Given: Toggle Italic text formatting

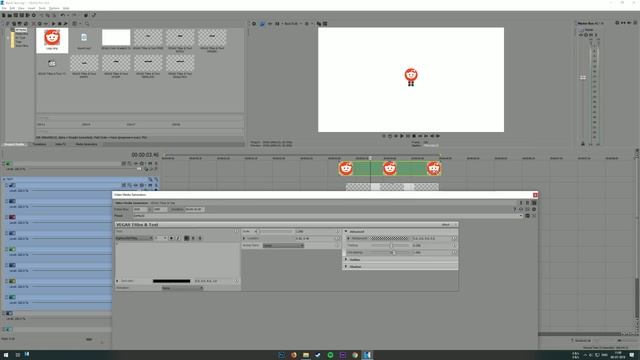Looking at the screenshot, I should pos(178,238).
